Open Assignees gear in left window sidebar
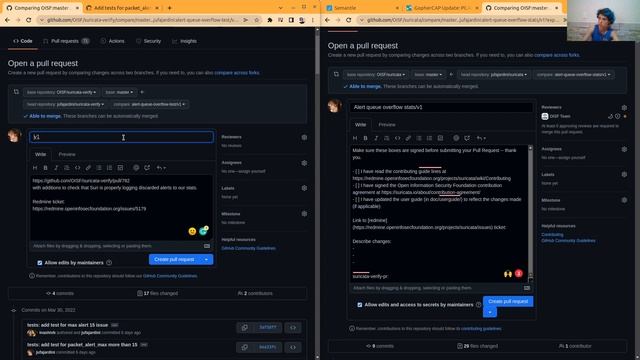 click(304, 163)
